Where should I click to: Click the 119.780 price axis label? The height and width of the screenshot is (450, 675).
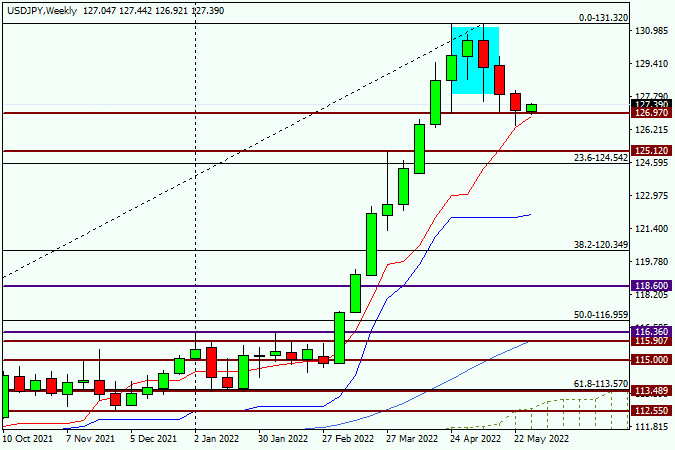click(x=652, y=262)
